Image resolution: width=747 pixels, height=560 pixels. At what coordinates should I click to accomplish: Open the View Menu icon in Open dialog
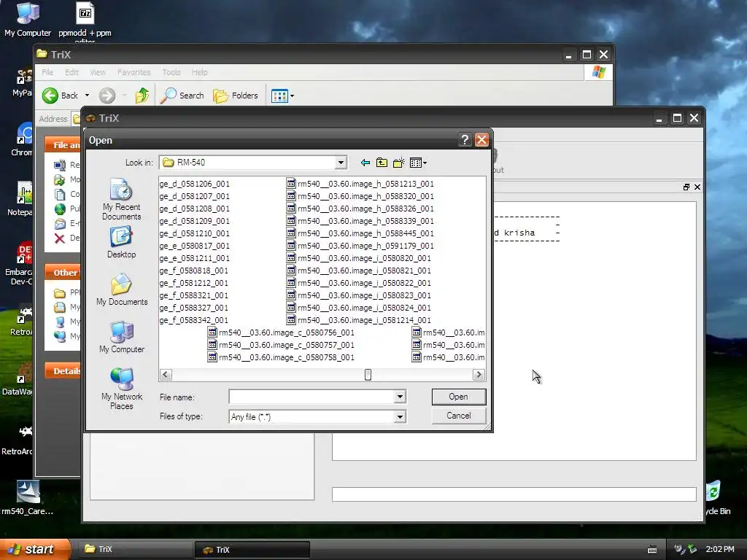coord(418,163)
